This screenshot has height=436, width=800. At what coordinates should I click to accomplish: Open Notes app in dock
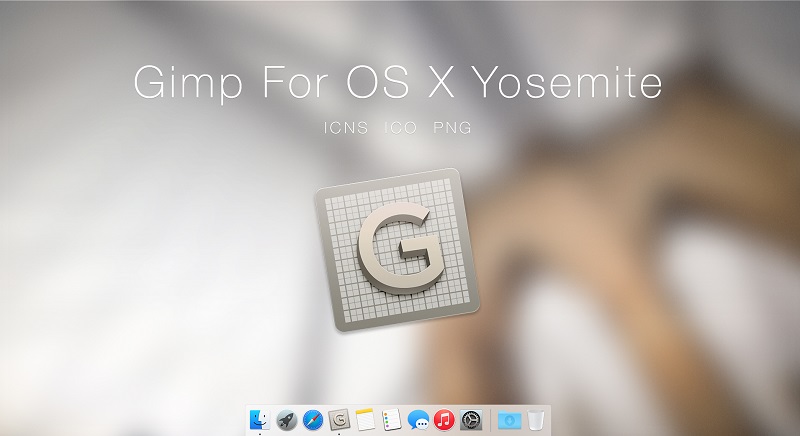point(365,420)
